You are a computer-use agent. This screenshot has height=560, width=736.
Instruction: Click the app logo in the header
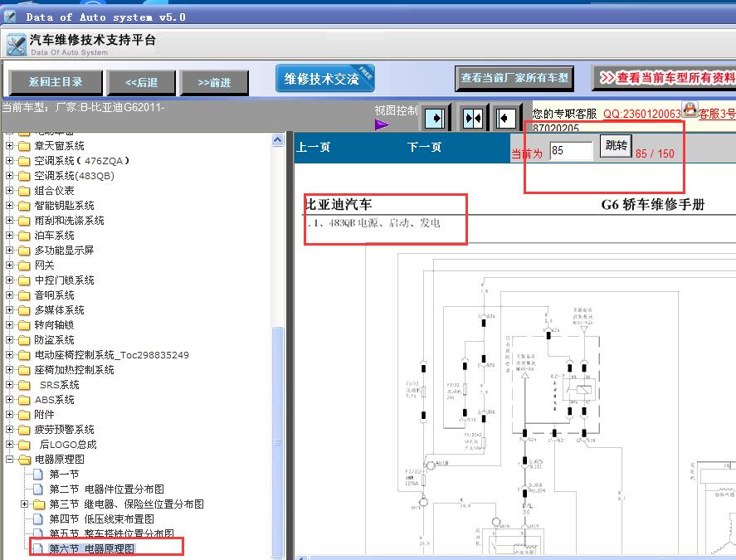tap(17, 45)
